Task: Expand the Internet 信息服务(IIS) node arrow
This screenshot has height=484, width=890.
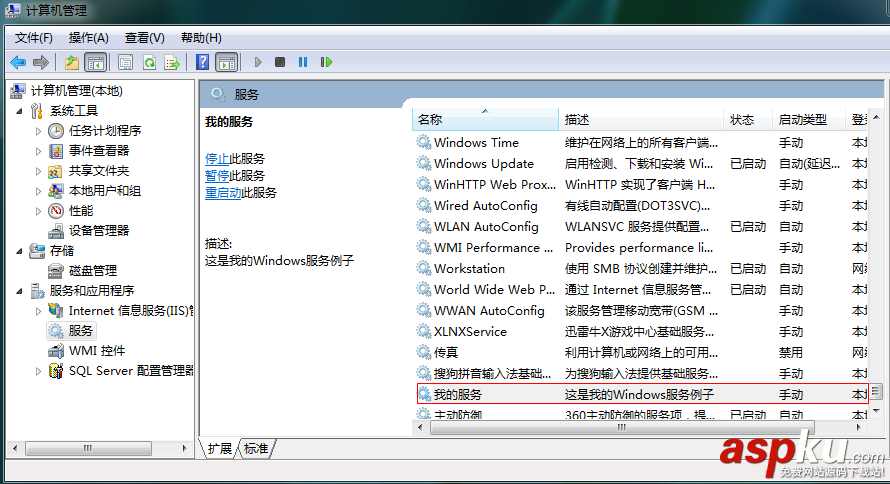Action: [x=39, y=311]
